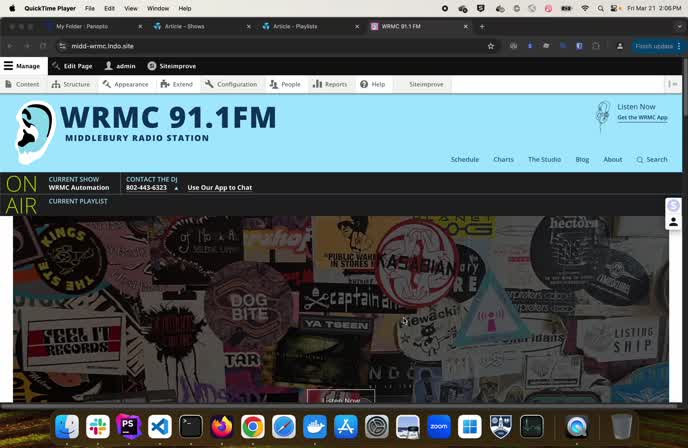
Task: Click the person icon in side panel
Action: click(x=673, y=222)
